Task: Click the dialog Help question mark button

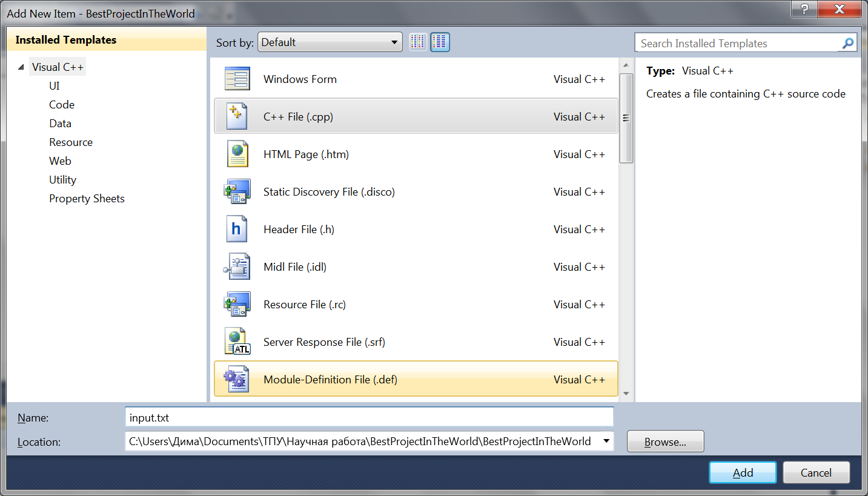Action: 804,9
